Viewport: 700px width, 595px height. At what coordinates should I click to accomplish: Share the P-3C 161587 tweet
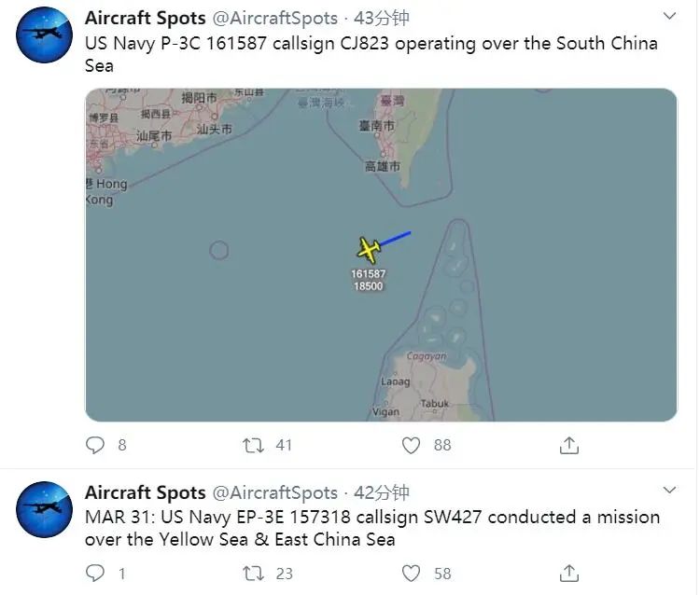pyautogui.click(x=568, y=446)
